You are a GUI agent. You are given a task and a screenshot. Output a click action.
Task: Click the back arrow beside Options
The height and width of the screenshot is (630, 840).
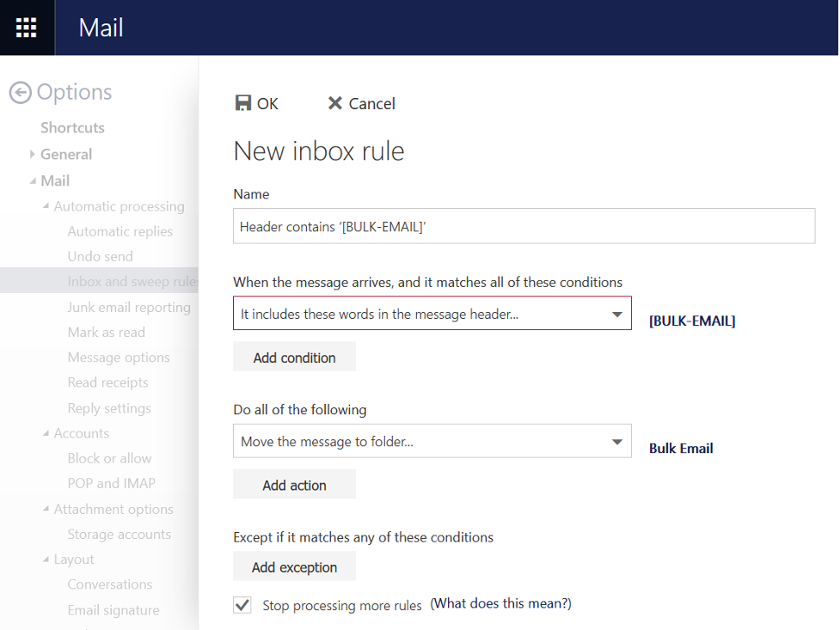21,93
